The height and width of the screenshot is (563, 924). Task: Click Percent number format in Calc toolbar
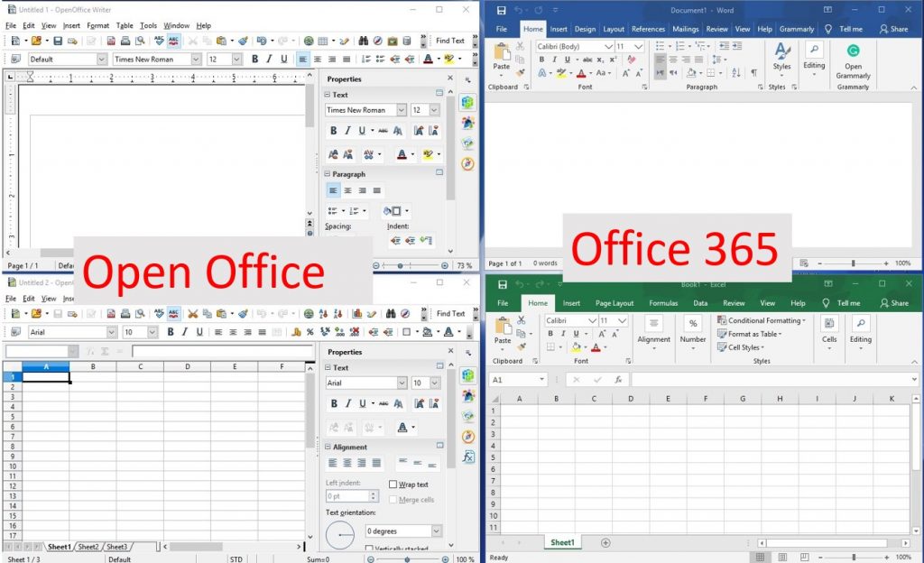pos(310,332)
